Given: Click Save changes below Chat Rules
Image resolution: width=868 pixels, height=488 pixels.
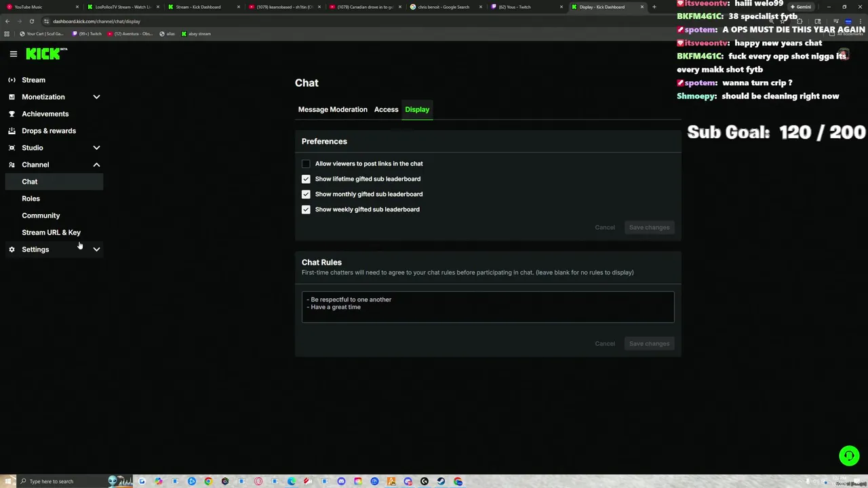Looking at the screenshot, I should tap(649, 344).
